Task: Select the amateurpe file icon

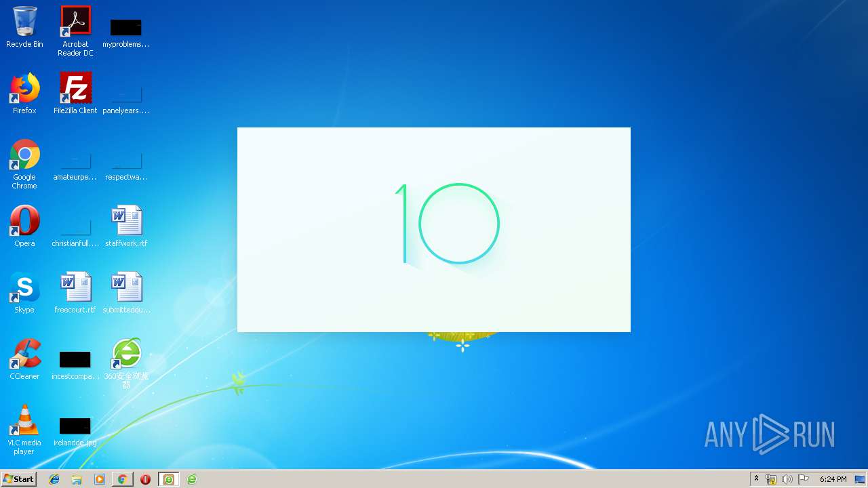Action: coord(75,166)
